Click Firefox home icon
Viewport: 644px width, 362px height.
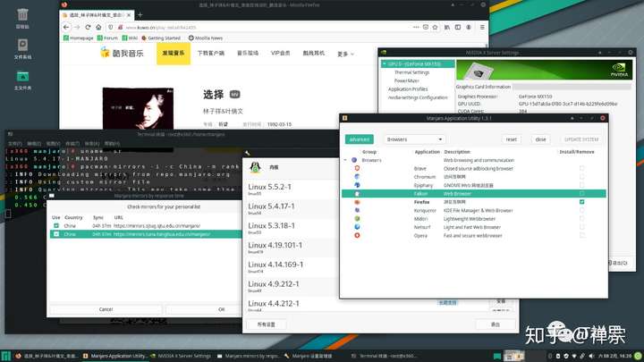pyautogui.click(x=98, y=27)
